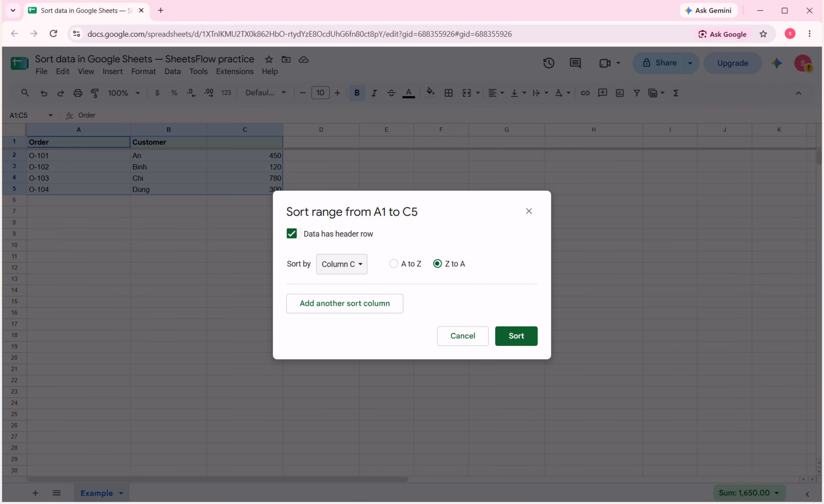
Task: Click the Sort button
Action: pyautogui.click(x=516, y=336)
